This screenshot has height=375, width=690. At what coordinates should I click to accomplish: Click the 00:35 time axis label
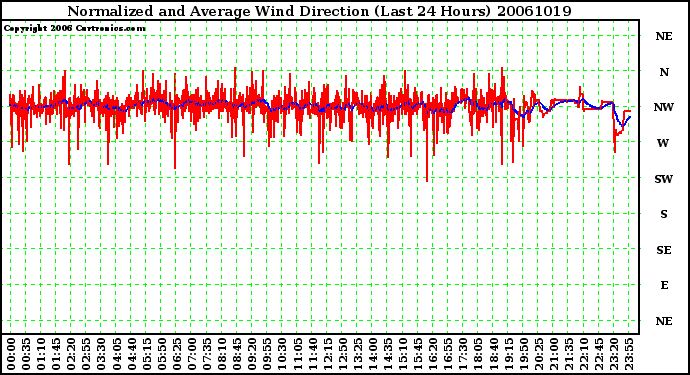tap(26, 354)
